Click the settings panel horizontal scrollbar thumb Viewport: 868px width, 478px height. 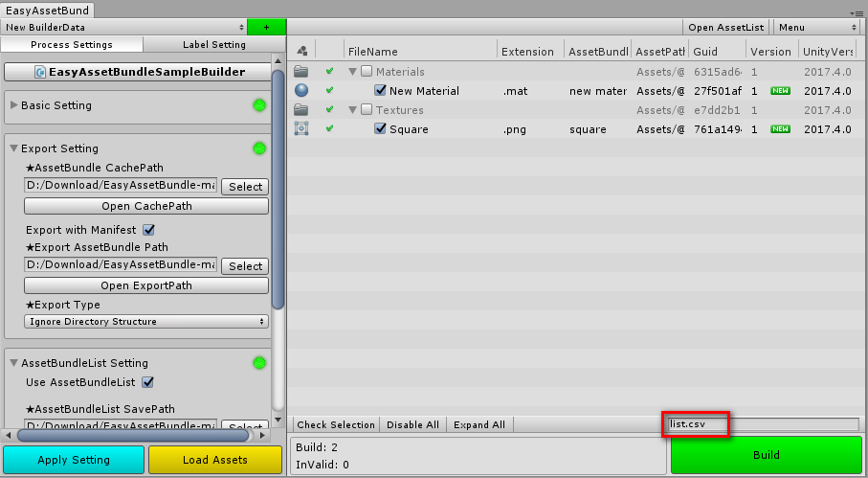(135, 435)
